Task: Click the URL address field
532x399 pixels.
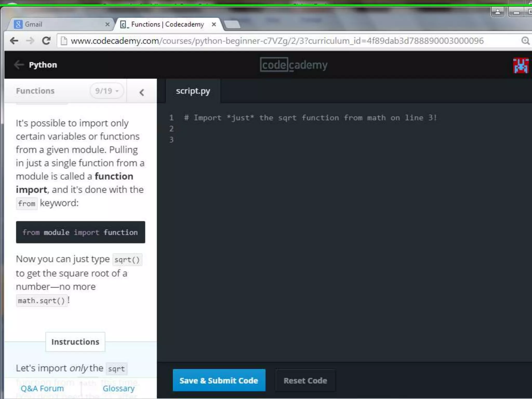Action: pos(294,41)
